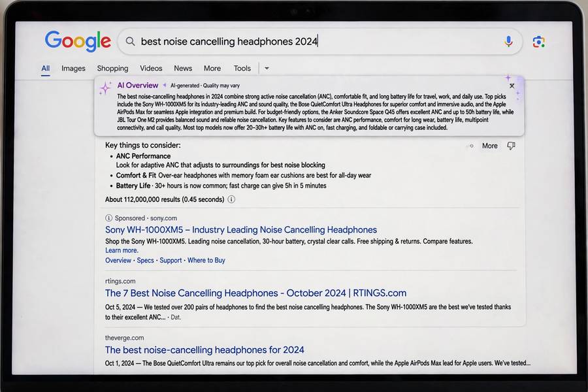Click the Google logo
Screen dimensions: 588x392
coord(78,41)
